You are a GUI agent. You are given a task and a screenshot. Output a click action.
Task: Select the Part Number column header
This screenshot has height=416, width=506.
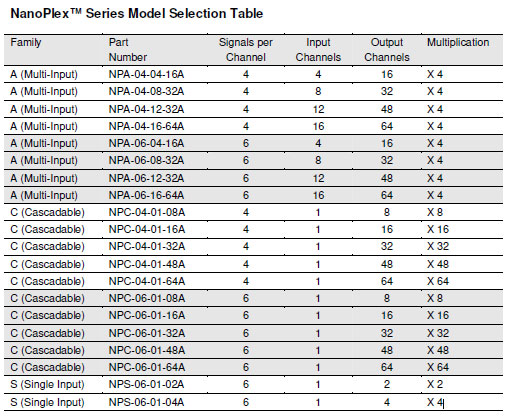(128, 50)
